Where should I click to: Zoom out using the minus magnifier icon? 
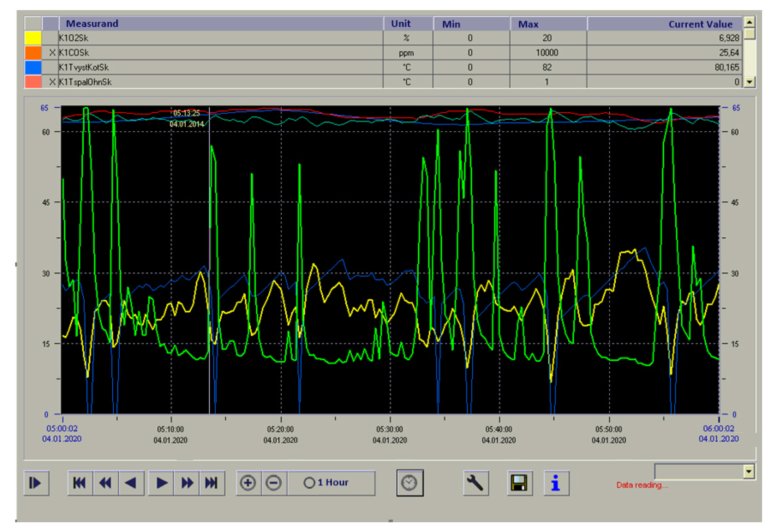tap(274, 483)
